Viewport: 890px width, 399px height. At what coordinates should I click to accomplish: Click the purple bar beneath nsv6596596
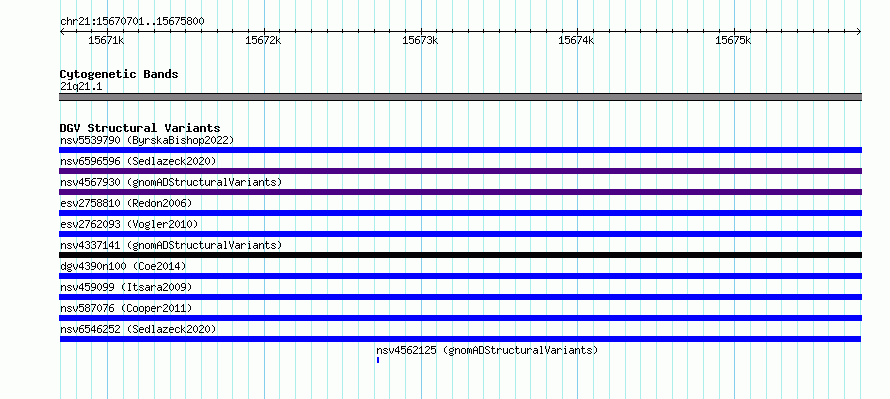[x=460, y=171]
